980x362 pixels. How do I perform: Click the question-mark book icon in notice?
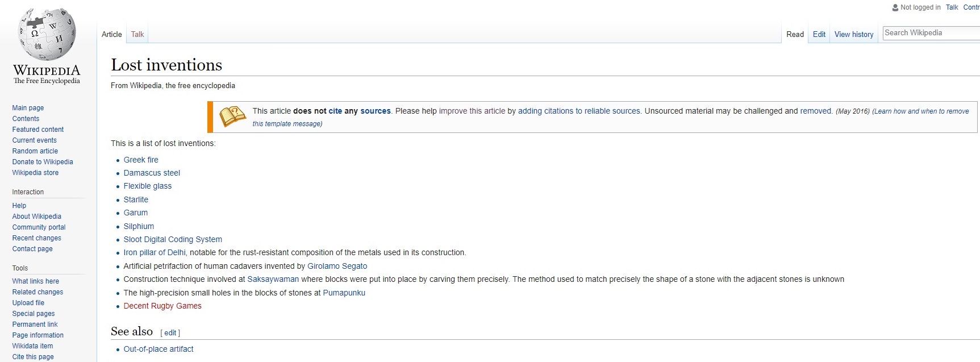232,116
